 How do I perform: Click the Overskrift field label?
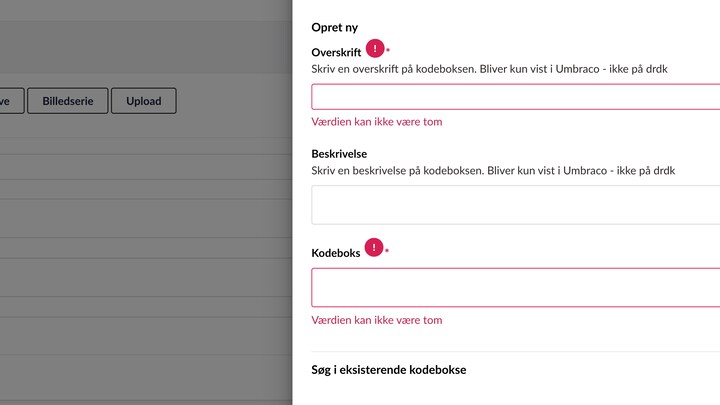[x=336, y=50]
